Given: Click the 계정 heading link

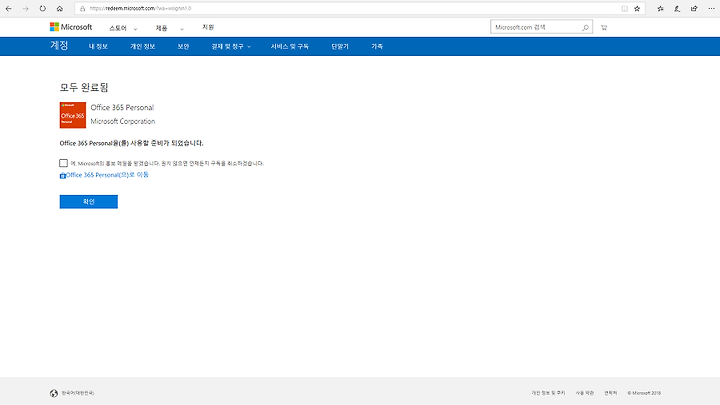Looking at the screenshot, I should (x=59, y=45).
